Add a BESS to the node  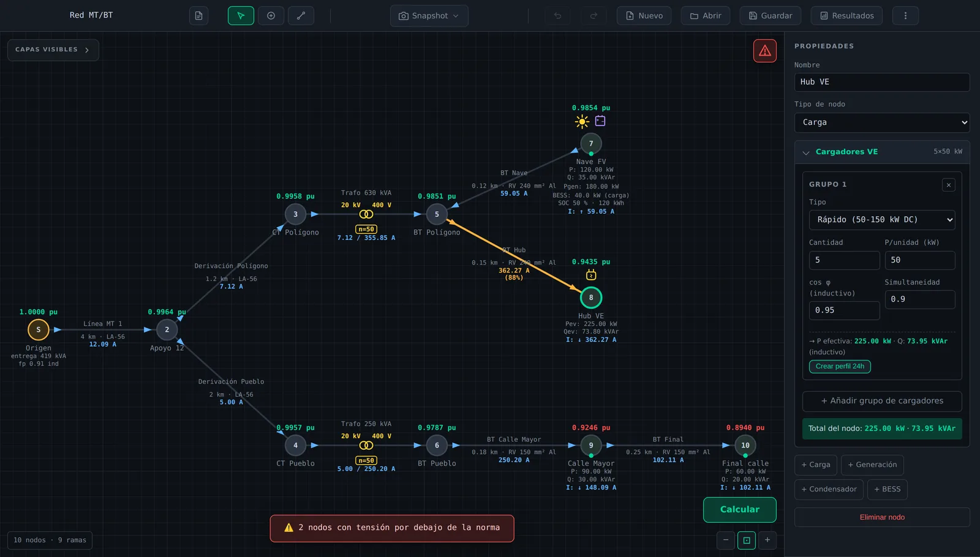click(888, 490)
